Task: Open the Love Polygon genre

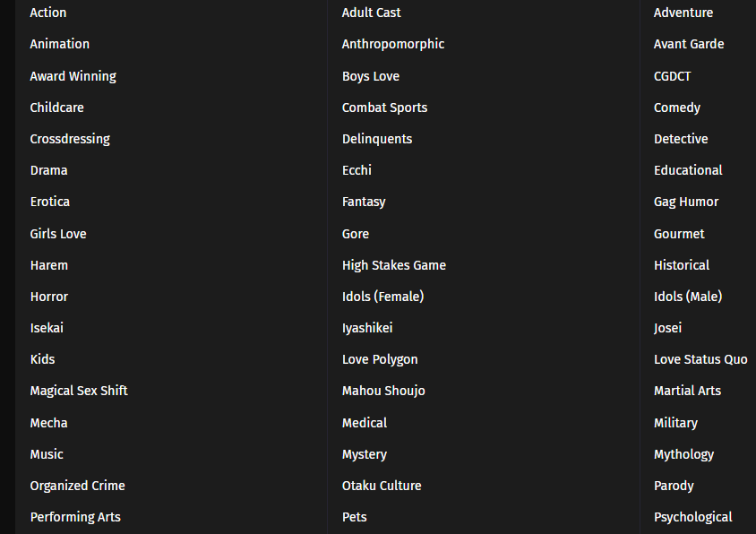Action: click(x=380, y=359)
